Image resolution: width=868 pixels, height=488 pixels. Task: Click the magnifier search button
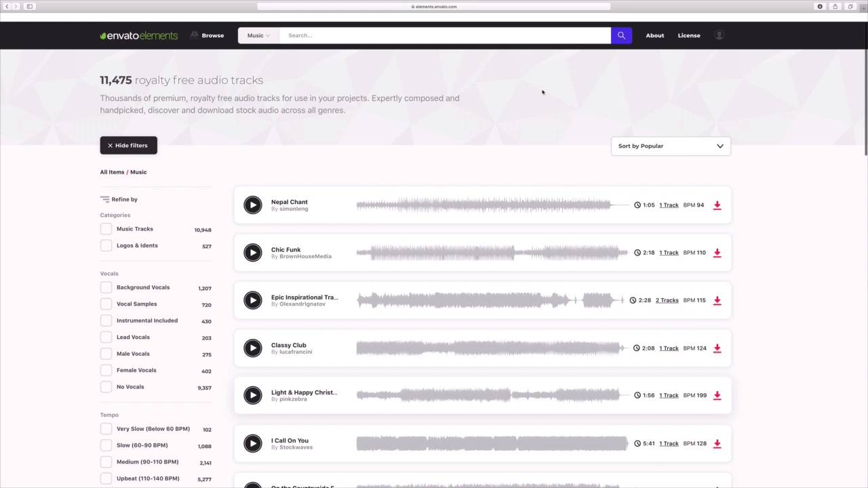[x=621, y=35]
